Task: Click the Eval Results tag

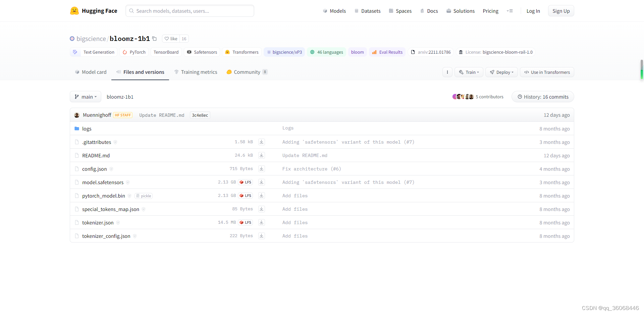Action: [387, 52]
